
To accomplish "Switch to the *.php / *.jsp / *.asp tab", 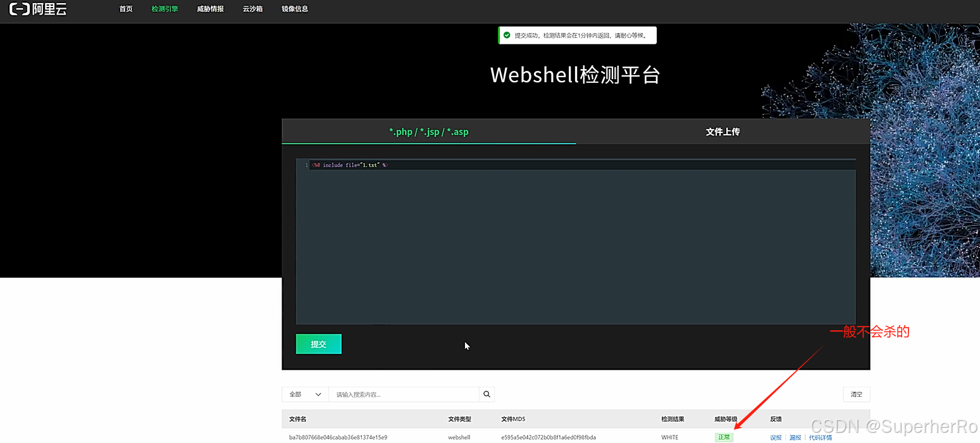I will tap(429, 132).
